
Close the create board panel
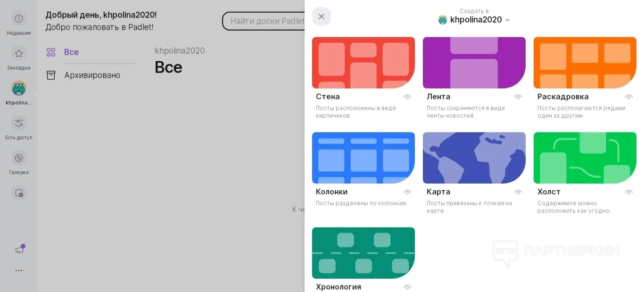322,16
